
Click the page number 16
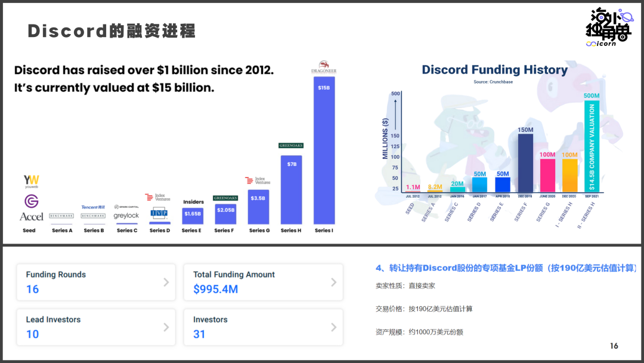613,344
